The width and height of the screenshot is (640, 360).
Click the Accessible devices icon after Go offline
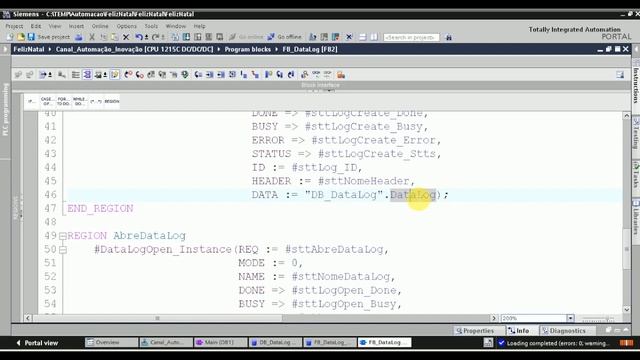(313, 37)
